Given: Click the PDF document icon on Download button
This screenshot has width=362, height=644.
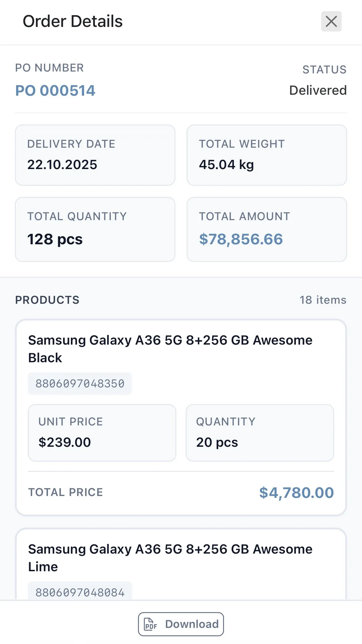Looking at the screenshot, I should click(x=150, y=624).
